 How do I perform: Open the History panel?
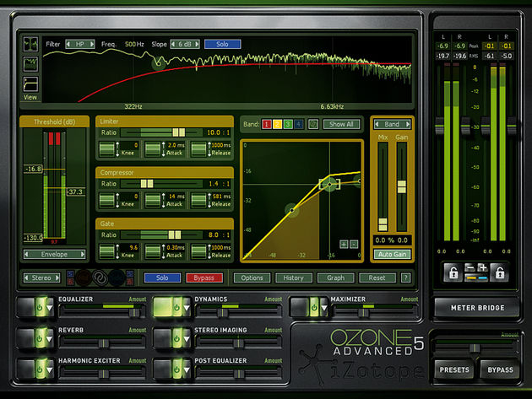[x=293, y=278]
